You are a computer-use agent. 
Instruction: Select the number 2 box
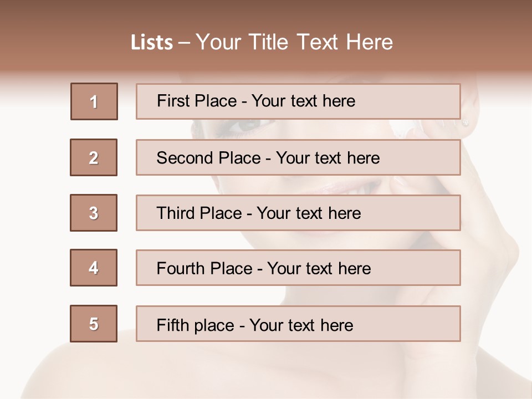click(x=94, y=157)
